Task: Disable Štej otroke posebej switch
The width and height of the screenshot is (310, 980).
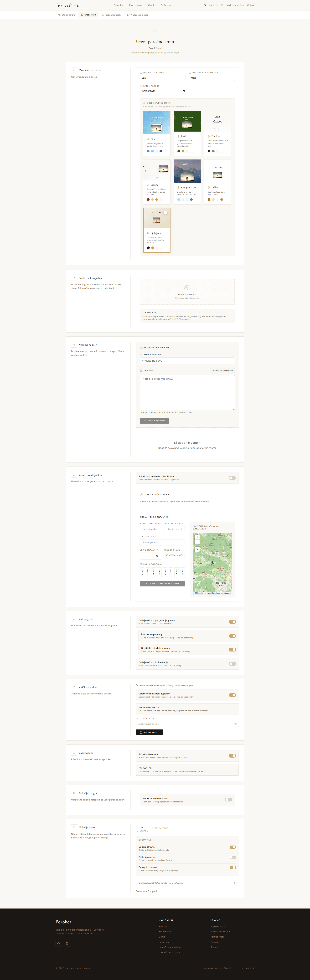Action: [x=232, y=636]
